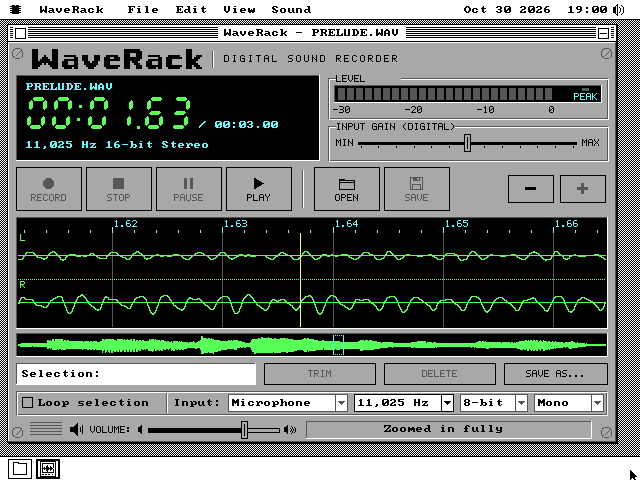Click the RECORD button
Screen dimensions: 640x480
click(49, 189)
